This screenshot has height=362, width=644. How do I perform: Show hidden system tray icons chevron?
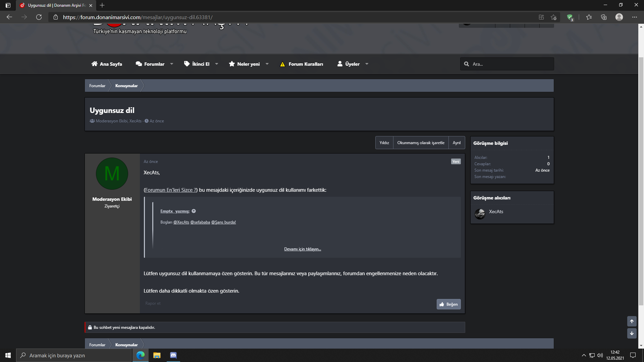click(584, 355)
